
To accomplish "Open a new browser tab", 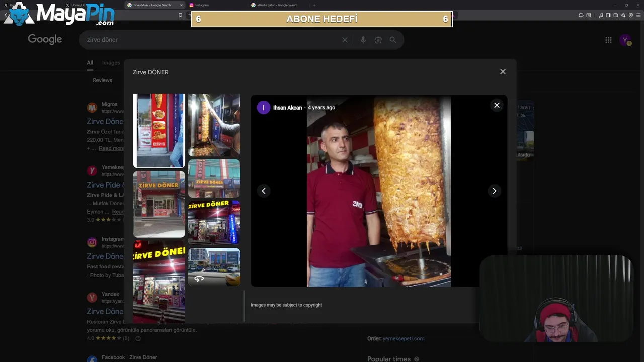I will pyautogui.click(x=314, y=5).
